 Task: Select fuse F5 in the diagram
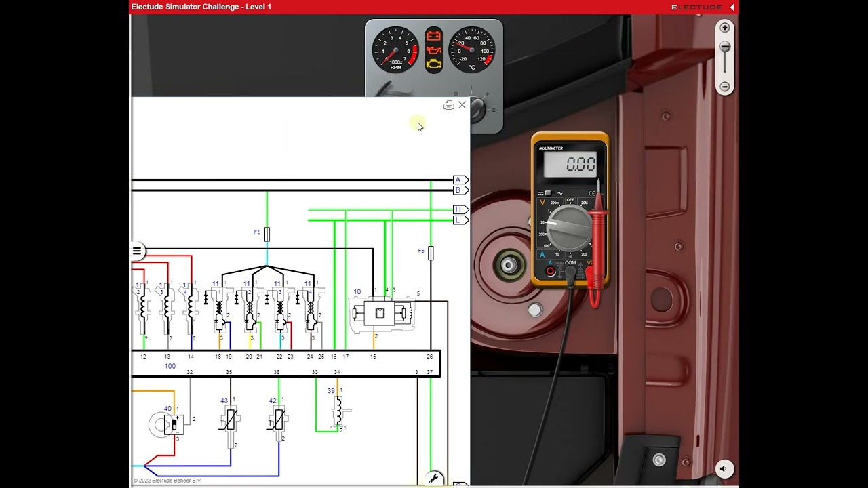pos(267,234)
